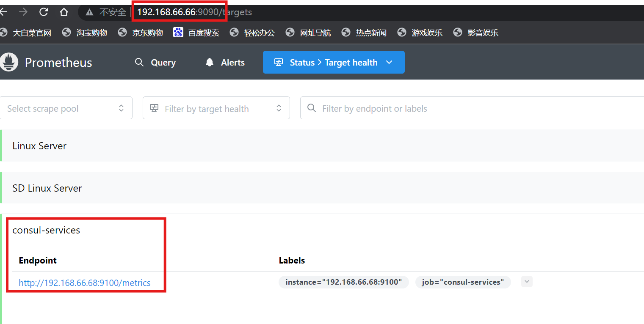Click the instance="192.168.66.68:9100" label badge
This screenshot has height=324, width=644.
pos(343,282)
